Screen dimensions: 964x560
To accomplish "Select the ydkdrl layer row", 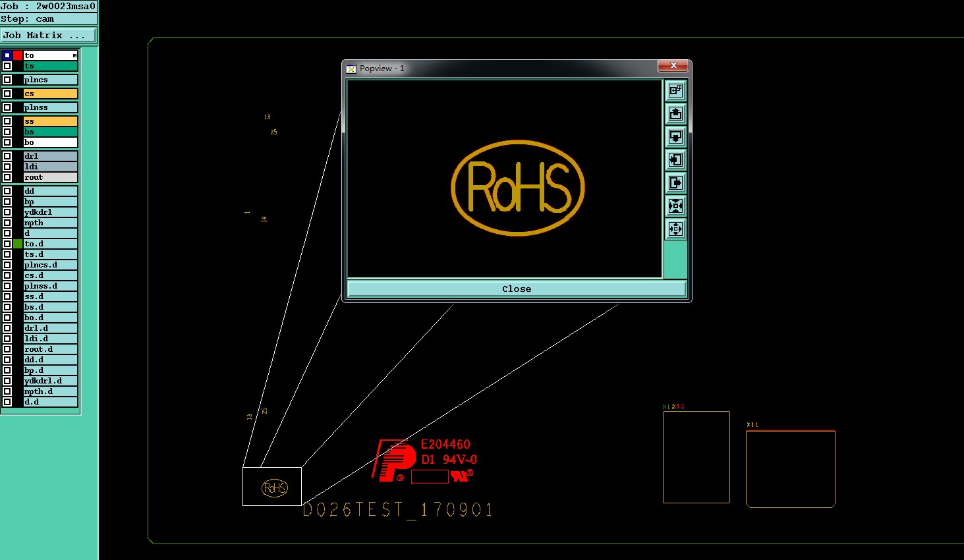I will tap(51, 212).
